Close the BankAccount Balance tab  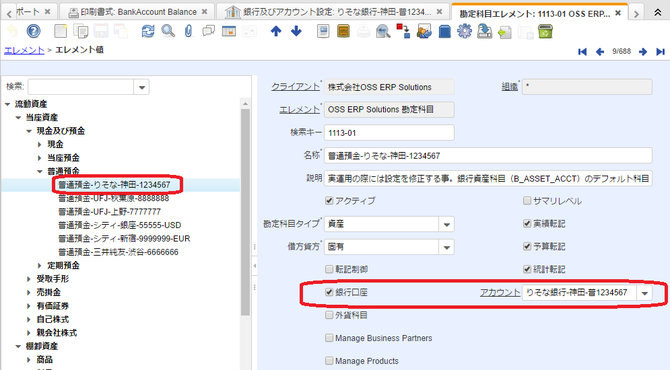point(205,12)
